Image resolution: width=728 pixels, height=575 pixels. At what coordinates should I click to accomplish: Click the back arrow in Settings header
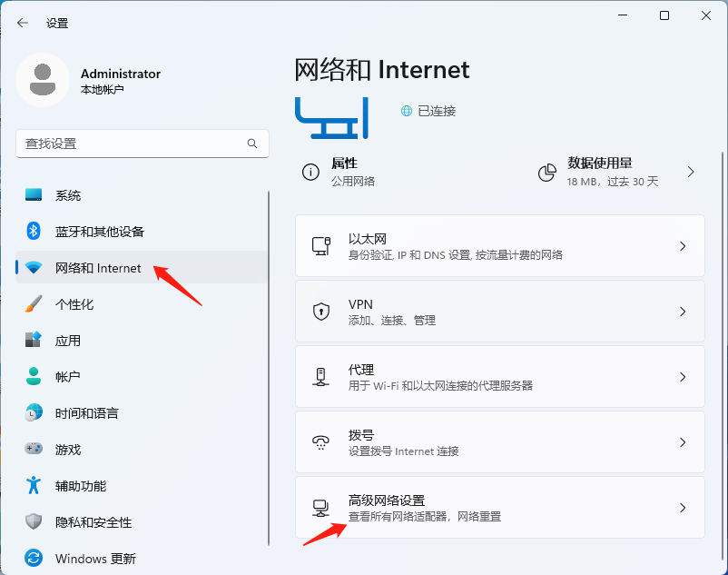(23, 23)
